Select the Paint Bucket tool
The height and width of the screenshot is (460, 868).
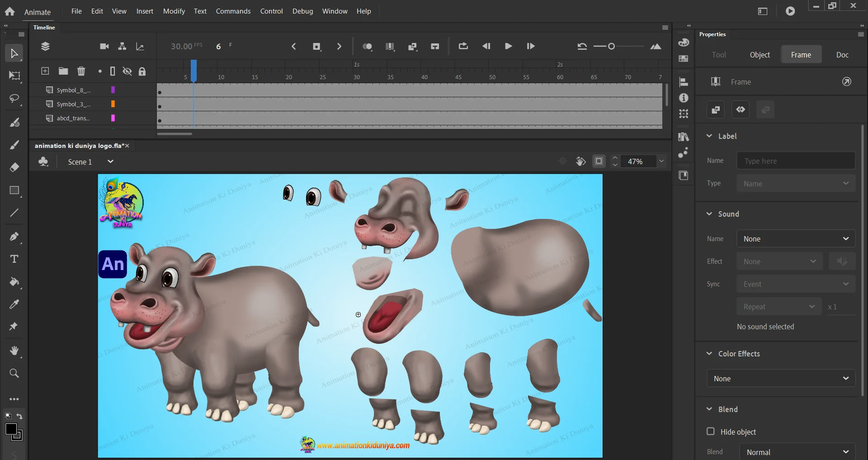click(14, 282)
